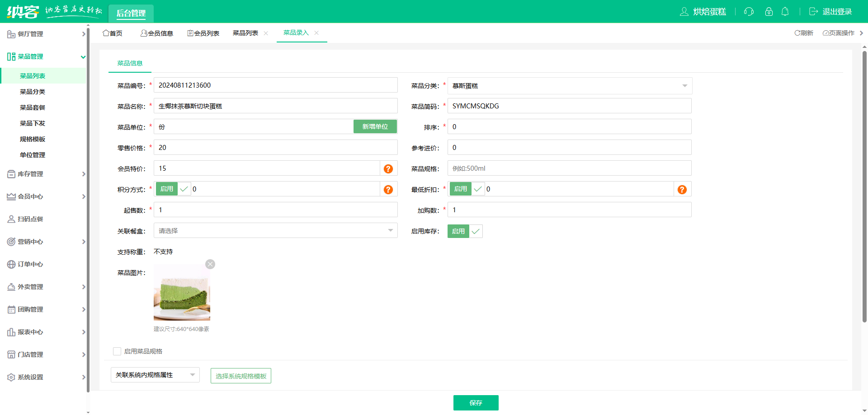Click the 新增单位 button

[x=375, y=127]
